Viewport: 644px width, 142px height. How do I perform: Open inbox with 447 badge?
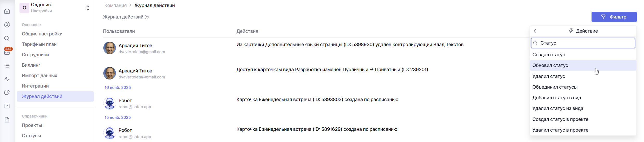7,52
